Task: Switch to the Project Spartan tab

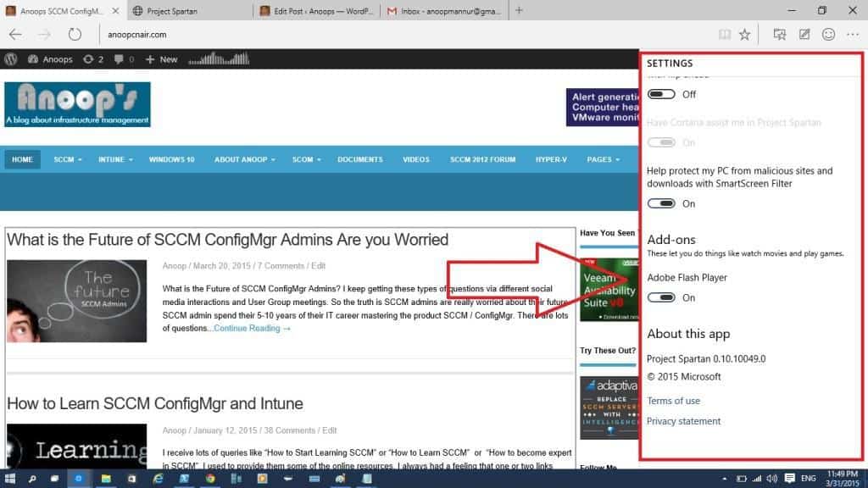Action: [x=188, y=11]
